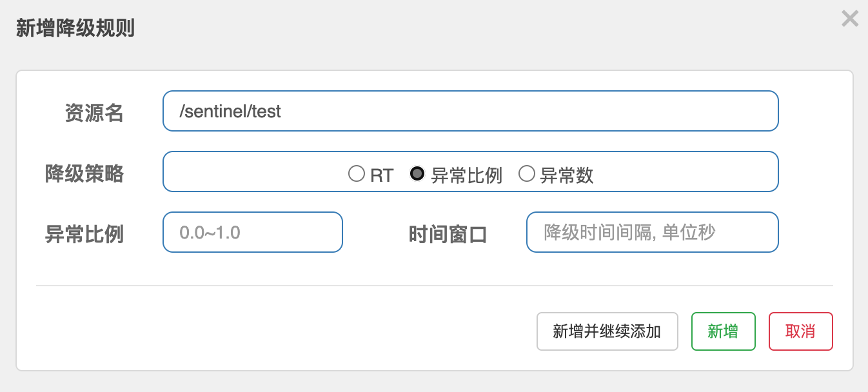Image resolution: width=868 pixels, height=392 pixels.
Task: Click the 异常数 text beside its radio
Action: [x=566, y=175]
